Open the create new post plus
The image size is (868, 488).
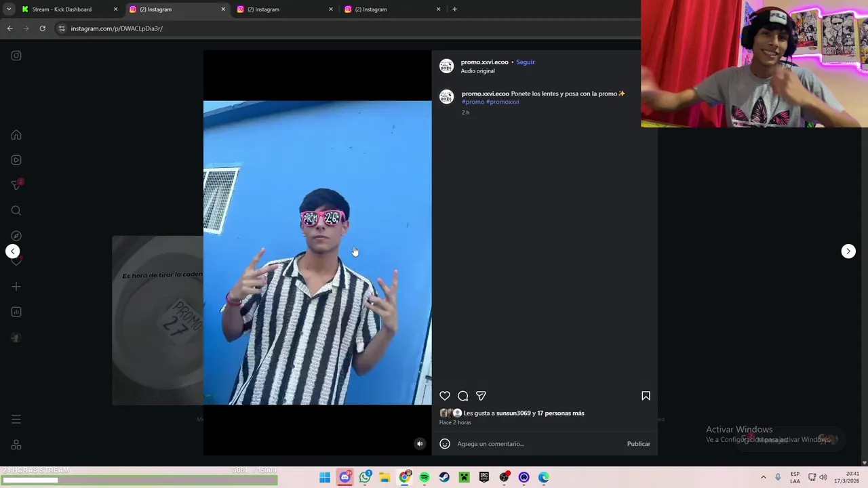(16, 287)
